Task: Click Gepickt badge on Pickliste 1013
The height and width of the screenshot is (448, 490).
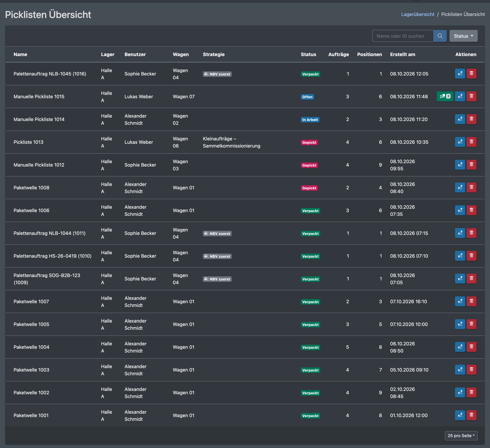Action: point(309,143)
